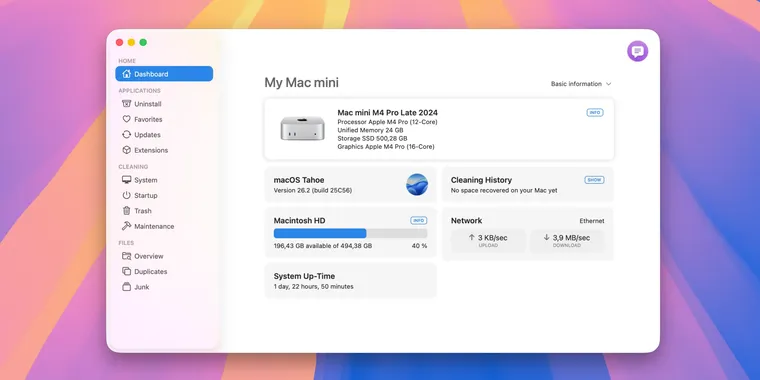Click 'Mac mini M4 Pro Late 2024' title
The width and height of the screenshot is (760, 380).
(388, 112)
